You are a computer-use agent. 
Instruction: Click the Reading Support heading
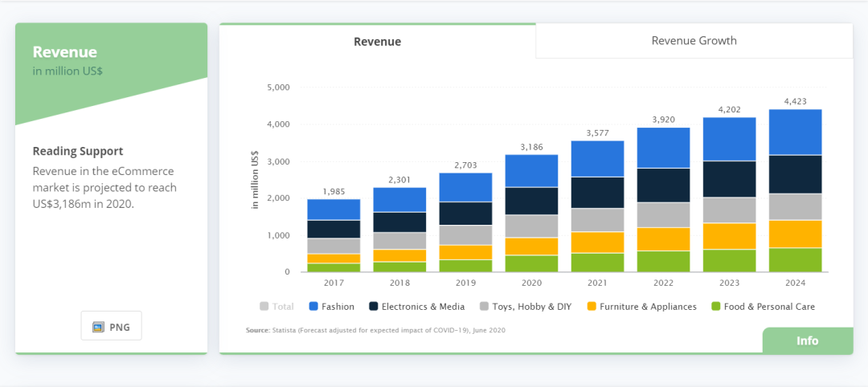click(x=78, y=151)
